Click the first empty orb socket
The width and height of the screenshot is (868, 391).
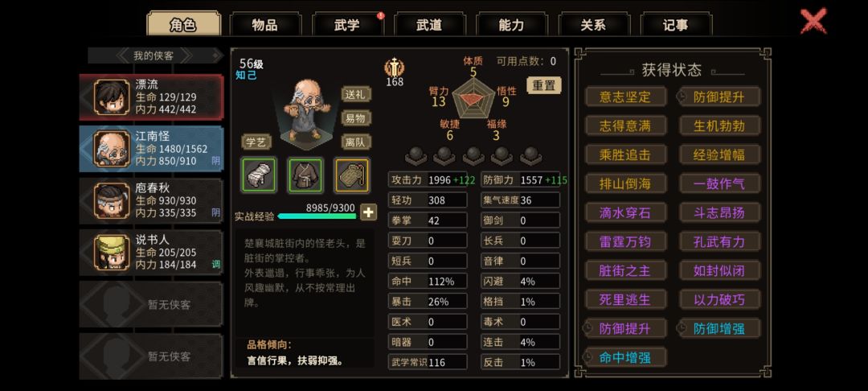(x=416, y=155)
